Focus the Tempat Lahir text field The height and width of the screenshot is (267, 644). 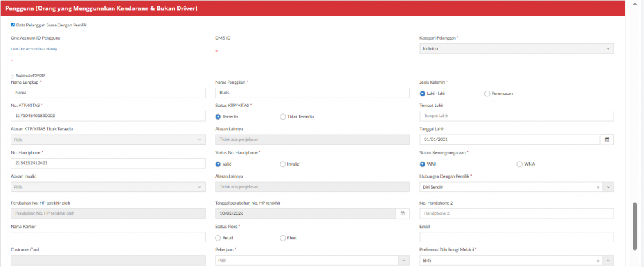[x=516, y=116]
